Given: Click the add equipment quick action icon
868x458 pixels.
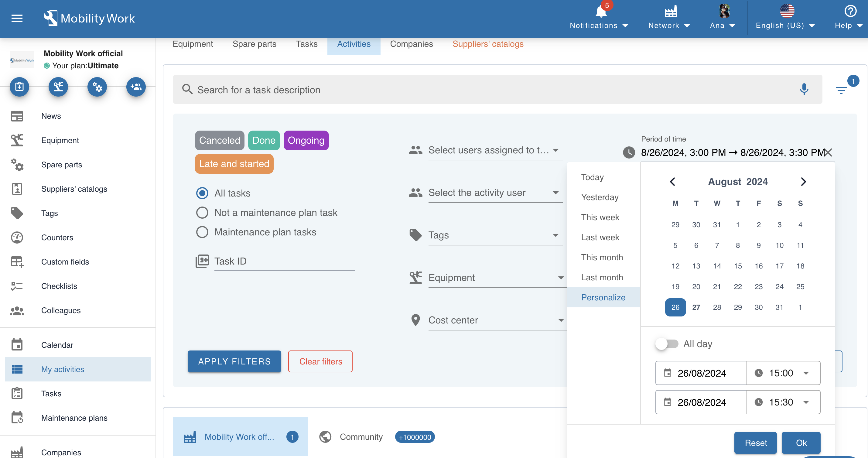Looking at the screenshot, I should (x=58, y=87).
